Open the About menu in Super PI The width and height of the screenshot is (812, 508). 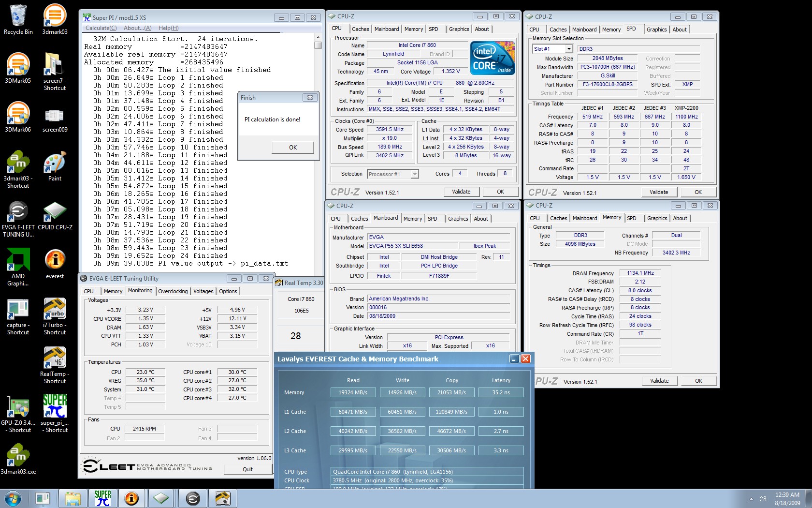tap(137, 28)
